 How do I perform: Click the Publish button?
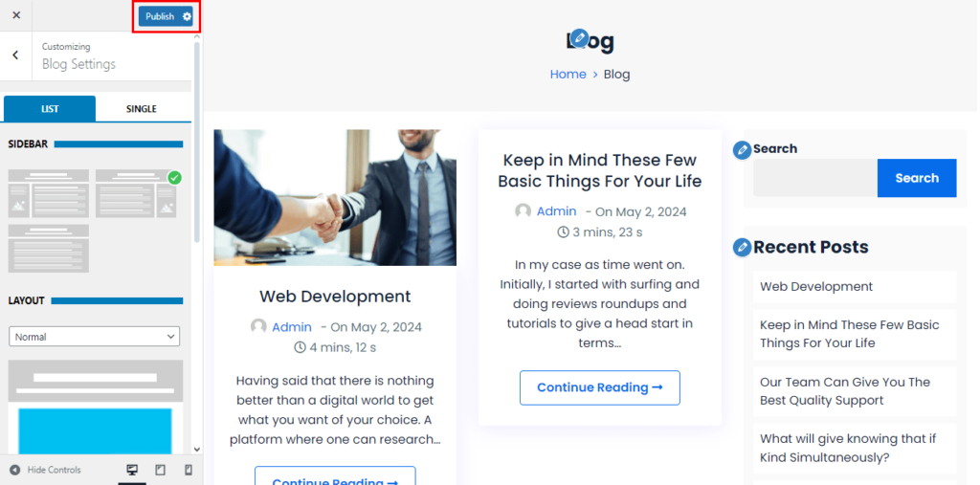click(x=160, y=17)
